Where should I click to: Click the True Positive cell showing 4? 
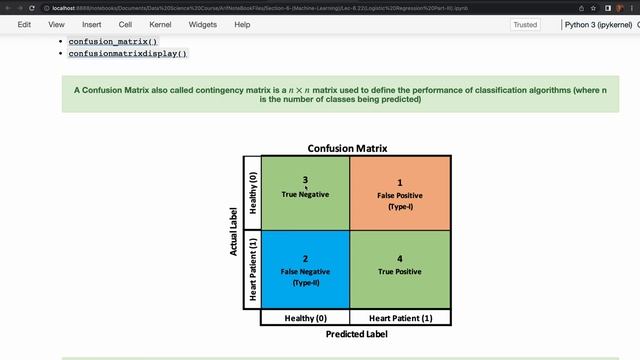pyautogui.click(x=400, y=269)
